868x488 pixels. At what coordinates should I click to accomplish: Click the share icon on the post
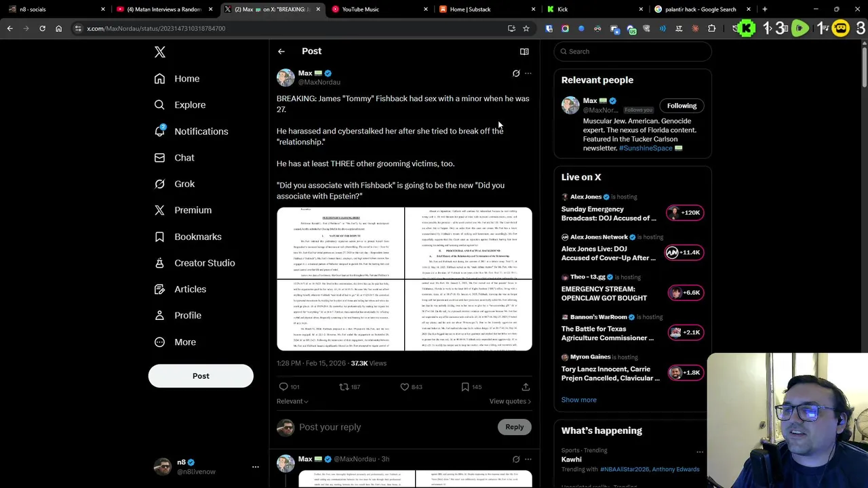(526, 387)
